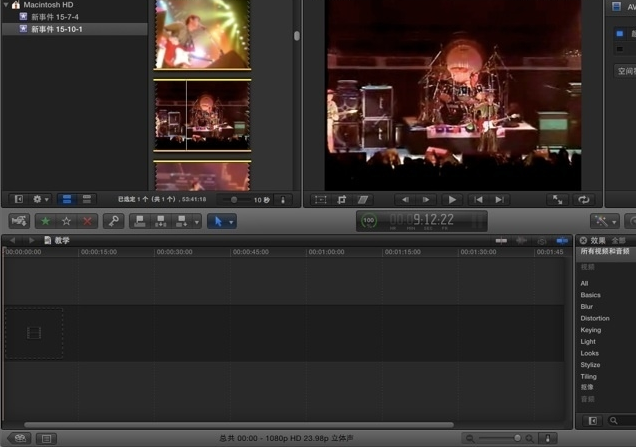Open the keyword editor key icon
Viewport: 636px width, 447px height.
click(x=113, y=221)
